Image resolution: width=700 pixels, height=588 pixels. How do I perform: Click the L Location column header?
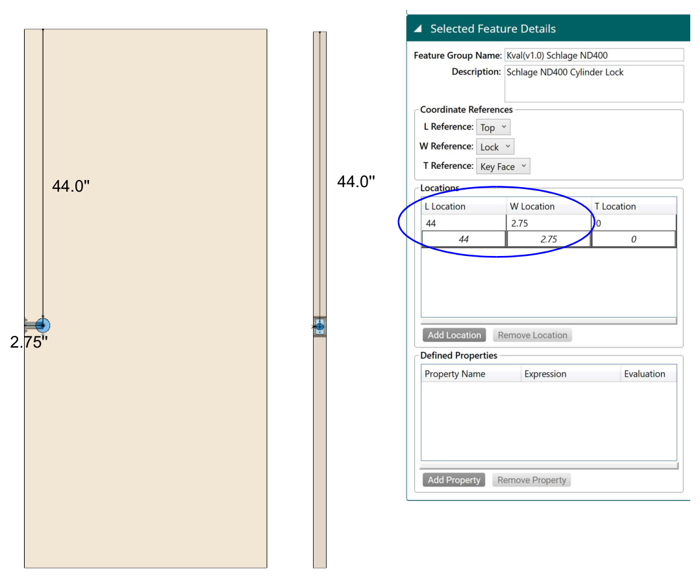(464, 207)
